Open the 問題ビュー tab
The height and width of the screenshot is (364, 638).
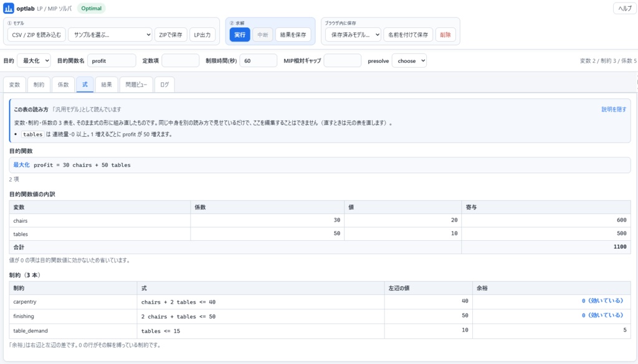[136, 85]
